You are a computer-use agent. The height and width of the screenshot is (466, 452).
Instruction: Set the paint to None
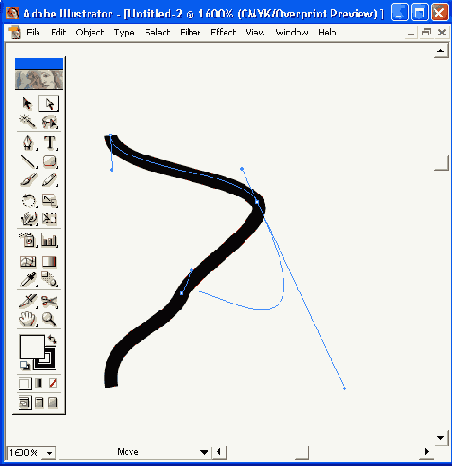coord(53,383)
